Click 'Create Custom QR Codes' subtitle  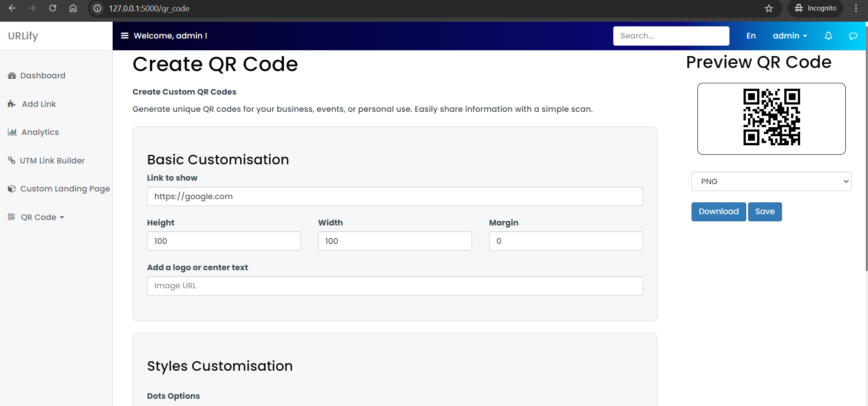click(x=184, y=92)
